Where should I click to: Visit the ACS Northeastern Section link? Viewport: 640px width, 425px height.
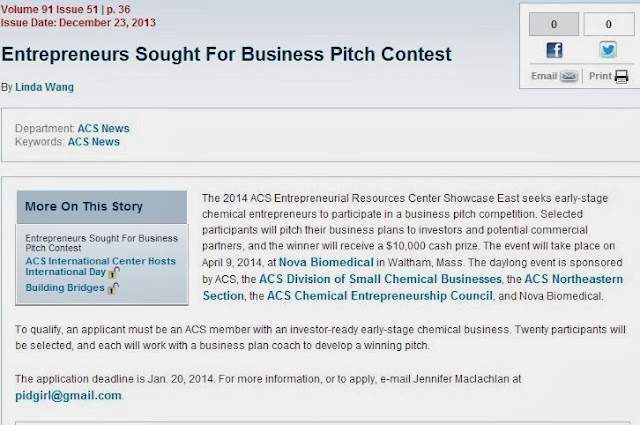tap(413, 287)
